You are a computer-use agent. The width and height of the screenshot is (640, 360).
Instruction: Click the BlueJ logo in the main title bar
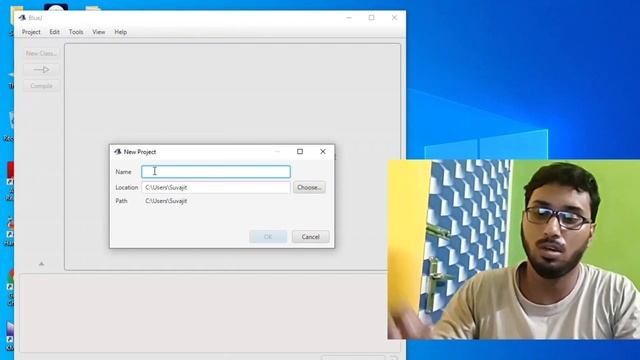point(22,18)
